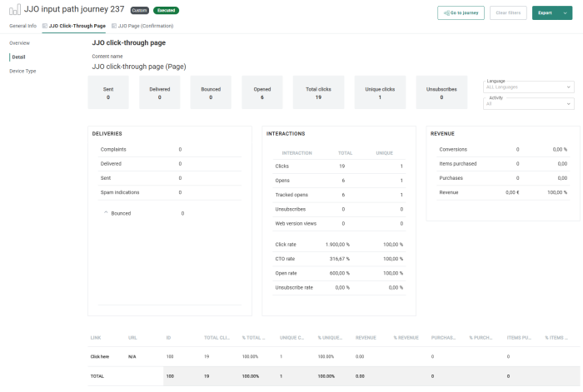
Task: Click the Total clicks summary tile
Action: (x=314, y=92)
